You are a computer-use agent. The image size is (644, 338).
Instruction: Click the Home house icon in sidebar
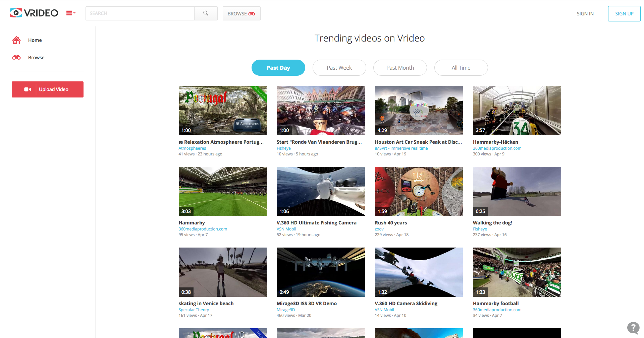[x=16, y=40]
